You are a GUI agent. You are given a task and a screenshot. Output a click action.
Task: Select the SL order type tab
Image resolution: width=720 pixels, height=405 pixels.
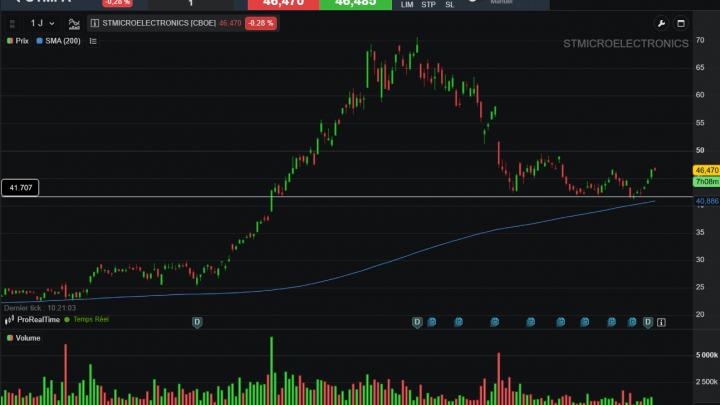click(450, 5)
